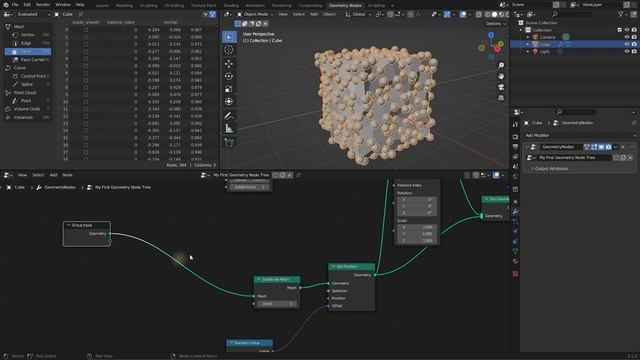Toggle Camera visibility eye in outliner

coord(627,37)
